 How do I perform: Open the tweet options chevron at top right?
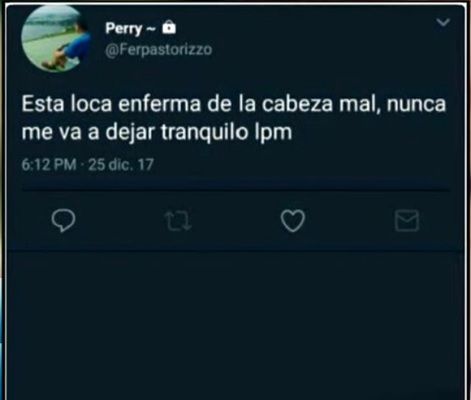pos(443,22)
